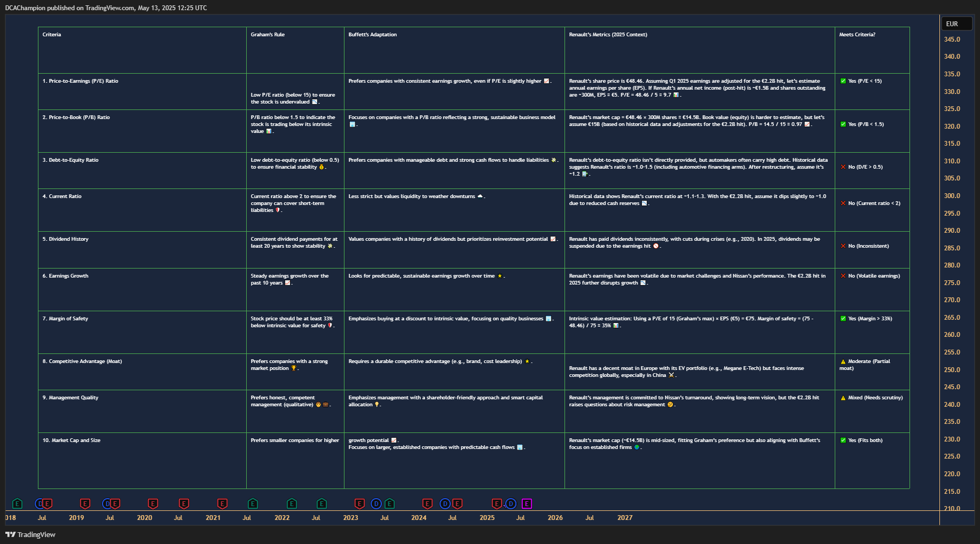The width and height of the screenshot is (980, 544).
Task: Click the 2026 label on the time axis
Action: pyautogui.click(x=555, y=518)
